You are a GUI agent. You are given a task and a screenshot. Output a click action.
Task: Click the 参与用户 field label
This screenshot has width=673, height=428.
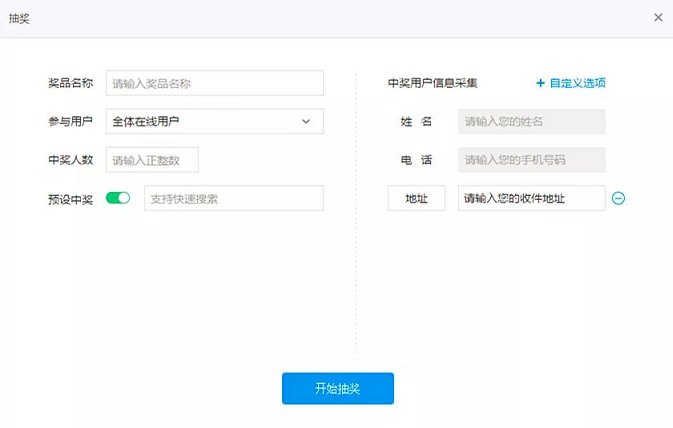point(70,122)
